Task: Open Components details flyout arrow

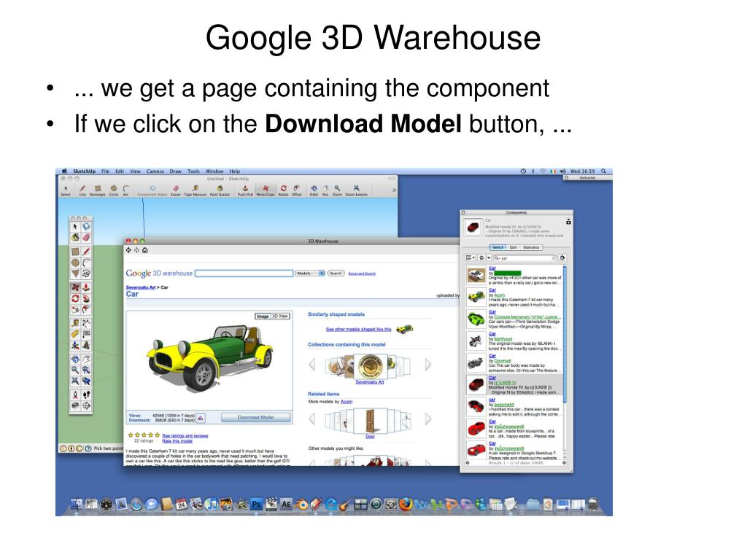Action: (562, 257)
